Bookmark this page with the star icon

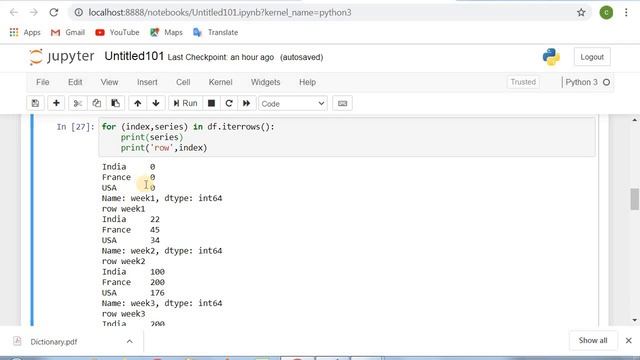pyautogui.click(x=581, y=13)
